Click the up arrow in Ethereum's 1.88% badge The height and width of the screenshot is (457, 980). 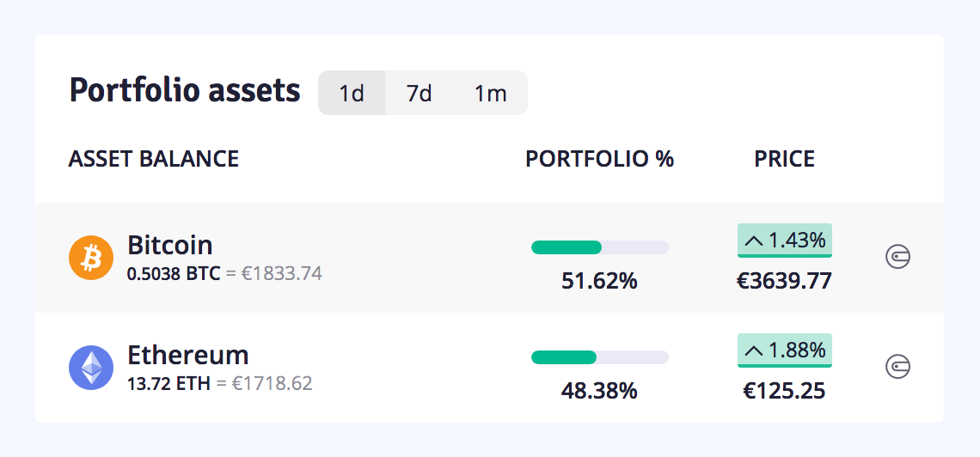coord(754,351)
